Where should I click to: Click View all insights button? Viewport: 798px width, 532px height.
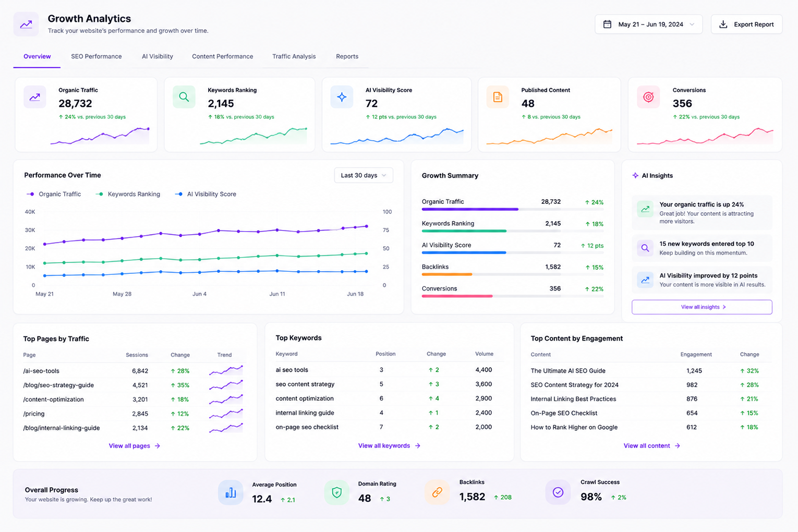click(702, 307)
